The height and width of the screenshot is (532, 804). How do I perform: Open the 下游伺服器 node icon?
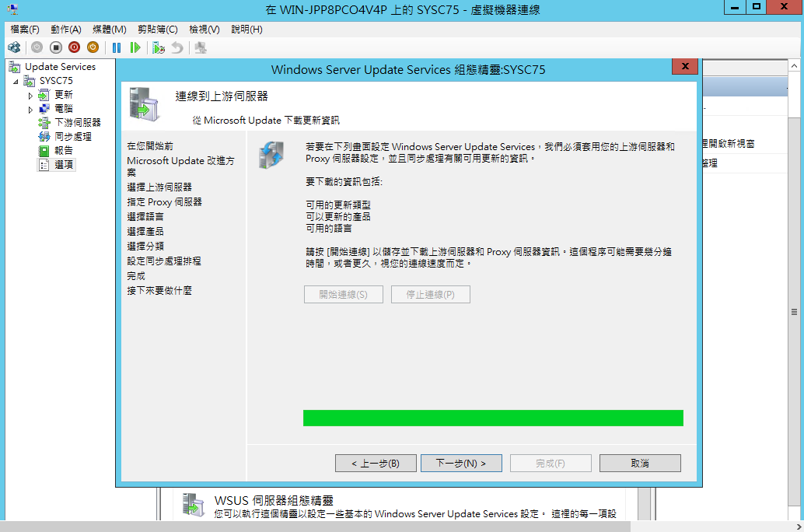pos(44,123)
